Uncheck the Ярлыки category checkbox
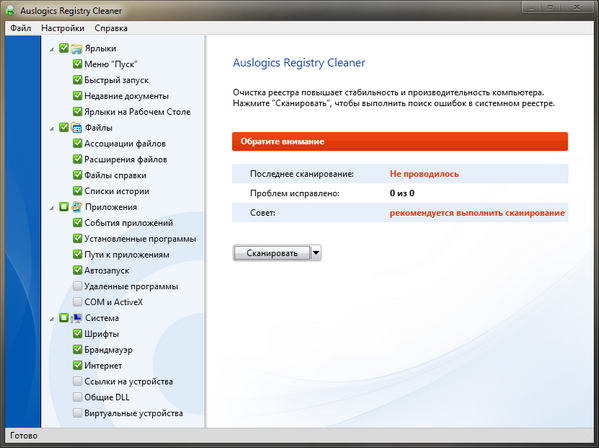 (x=64, y=48)
